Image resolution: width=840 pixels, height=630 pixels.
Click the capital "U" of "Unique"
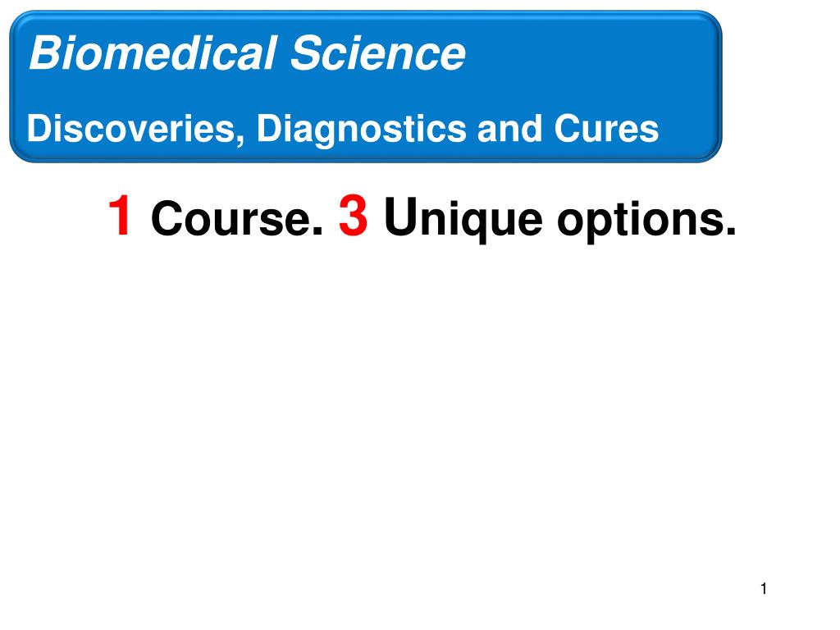click(400, 217)
